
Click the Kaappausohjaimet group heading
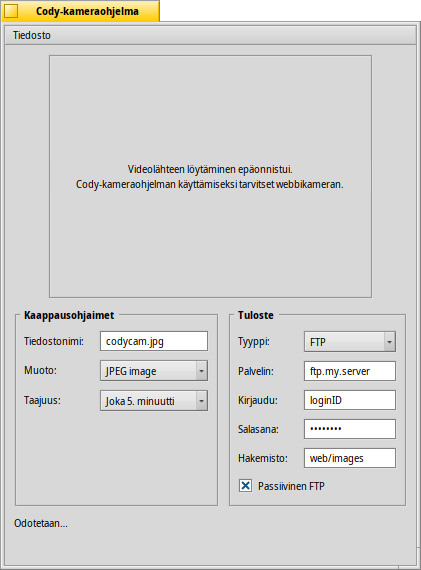tap(69, 315)
